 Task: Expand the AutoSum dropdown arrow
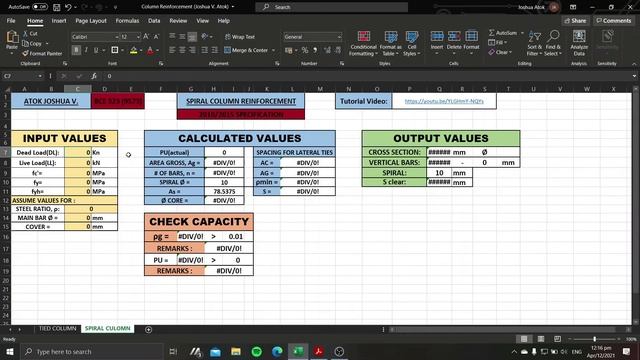(x=522, y=33)
